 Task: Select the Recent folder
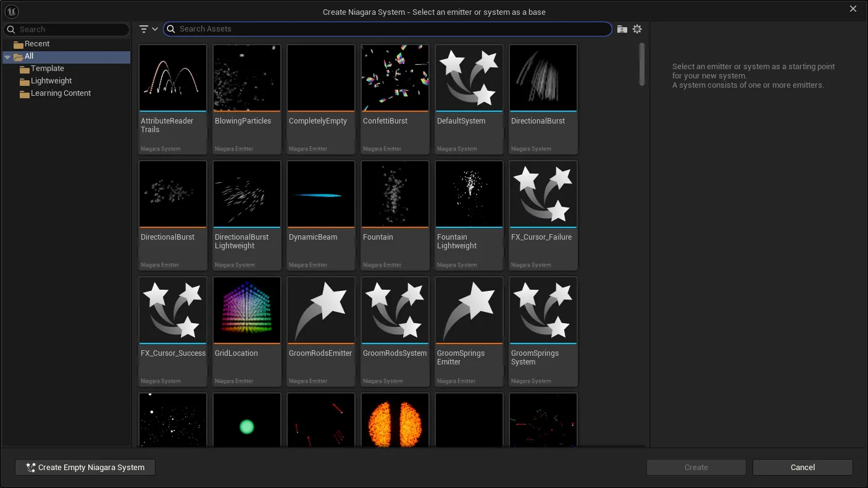click(37, 44)
